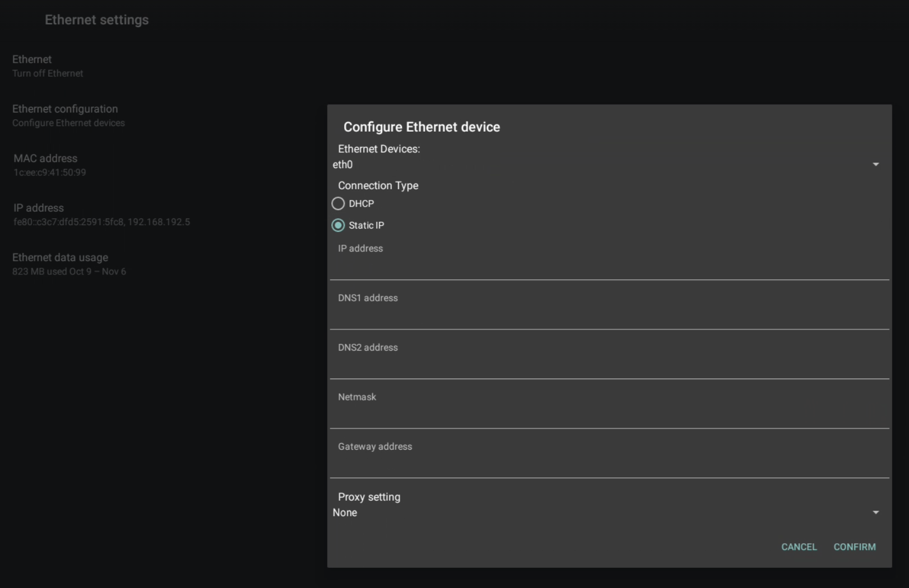Open the Proxy setting dropdown arrow
Viewport: 909px width, 588px height.
click(875, 513)
